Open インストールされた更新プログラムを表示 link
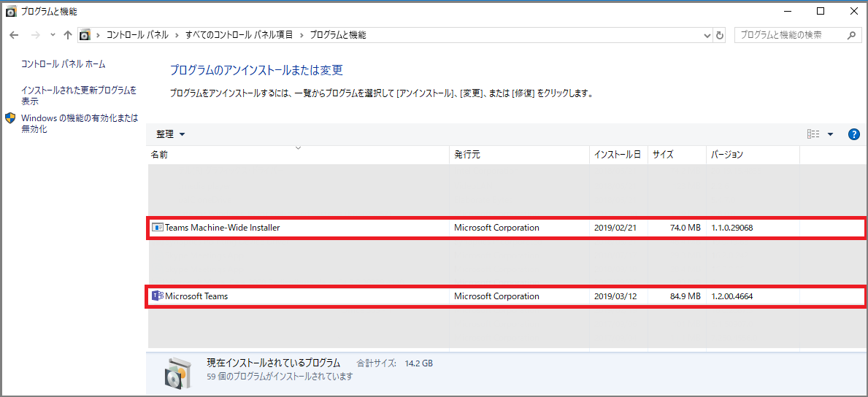The width and height of the screenshot is (868, 397). [x=79, y=95]
